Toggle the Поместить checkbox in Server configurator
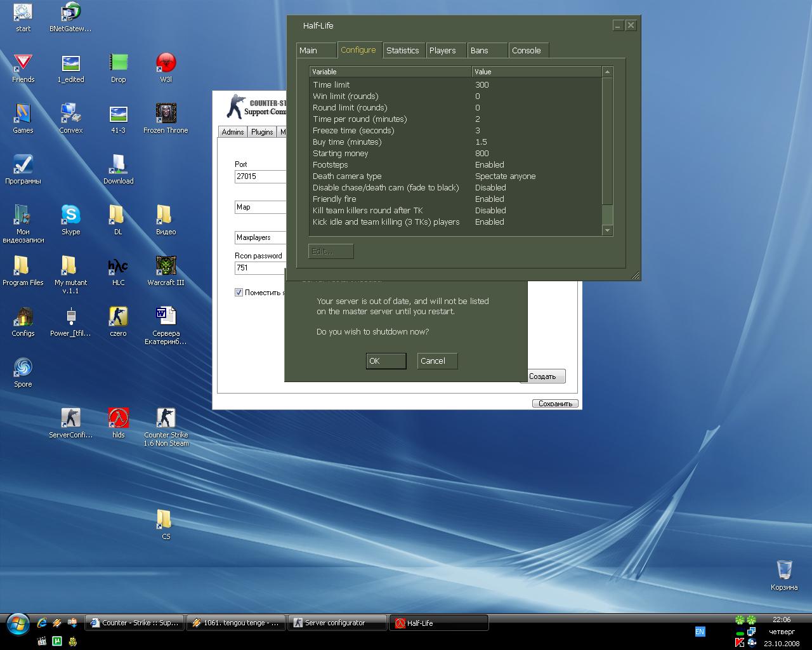This screenshot has height=650, width=812. click(x=239, y=293)
